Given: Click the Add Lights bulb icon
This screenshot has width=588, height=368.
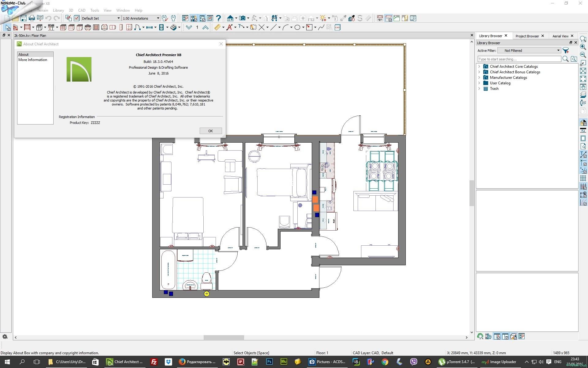Looking at the screenshot, I should click(x=323, y=18).
